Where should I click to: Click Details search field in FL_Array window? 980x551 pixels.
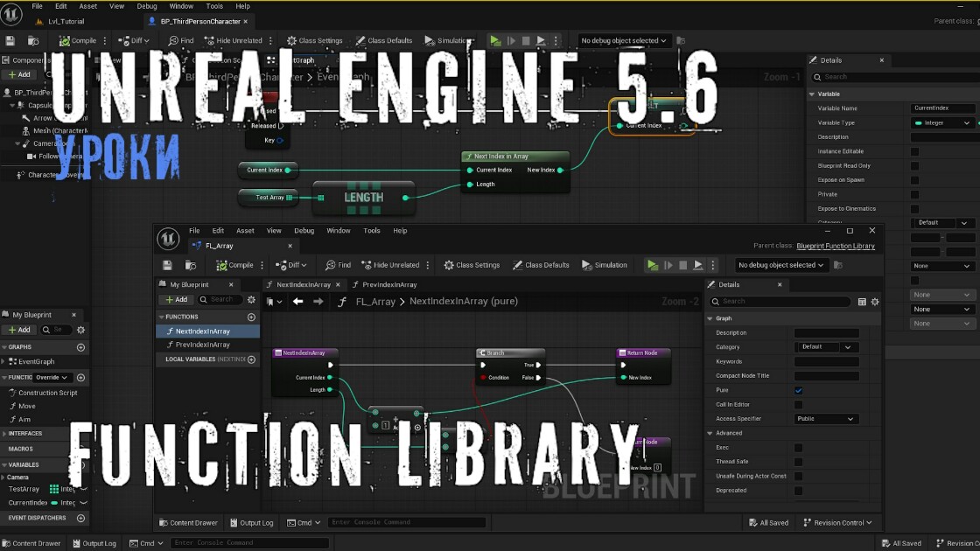point(780,301)
